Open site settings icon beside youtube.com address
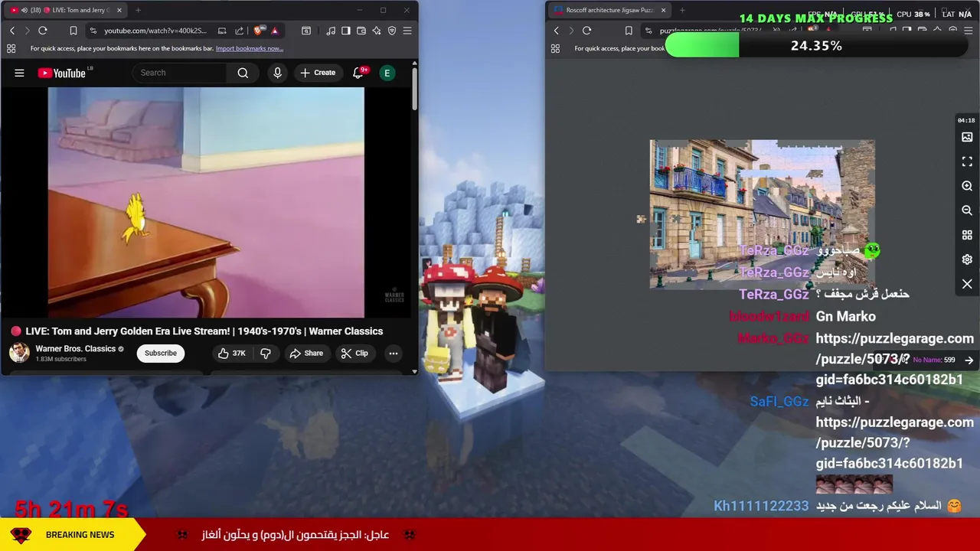The image size is (980, 551). pyautogui.click(x=93, y=31)
